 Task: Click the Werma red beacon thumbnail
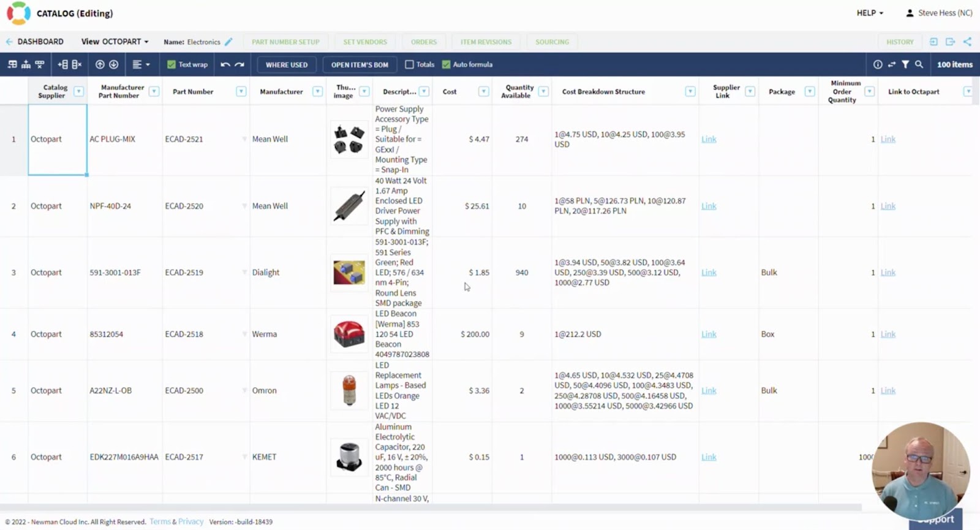click(x=349, y=334)
